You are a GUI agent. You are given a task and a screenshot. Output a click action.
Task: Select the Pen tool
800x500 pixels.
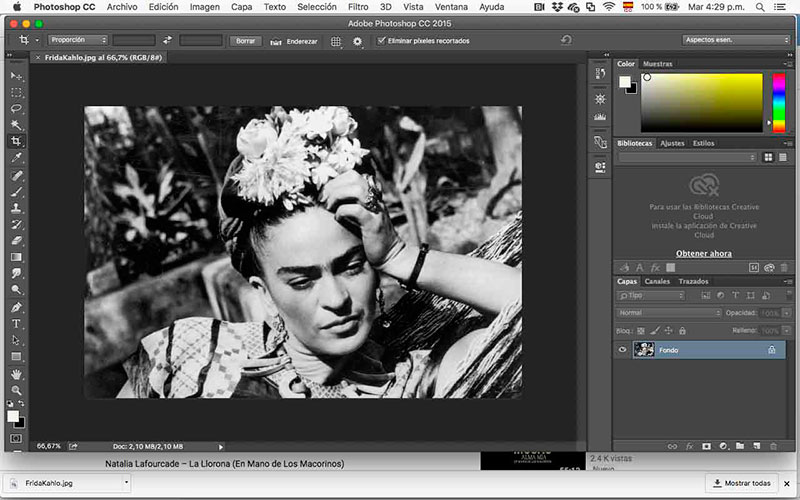pyautogui.click(x=16, y=308)
